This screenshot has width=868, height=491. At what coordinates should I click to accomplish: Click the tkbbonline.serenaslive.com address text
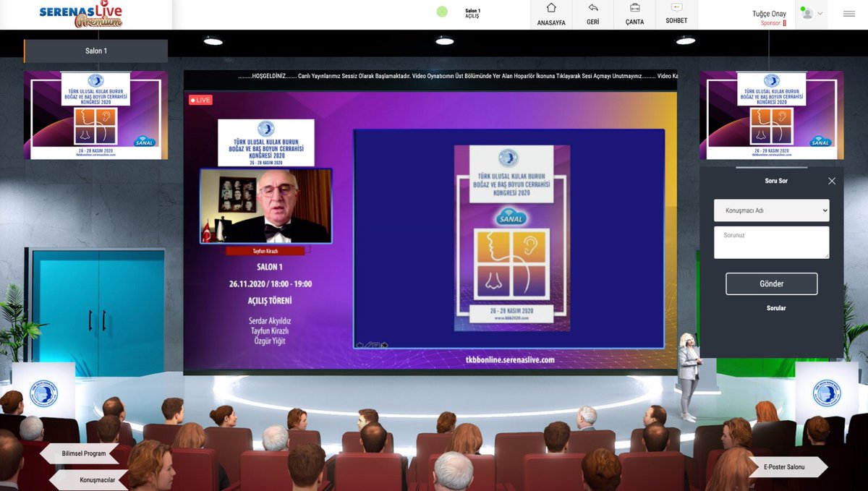coord(511,359)
